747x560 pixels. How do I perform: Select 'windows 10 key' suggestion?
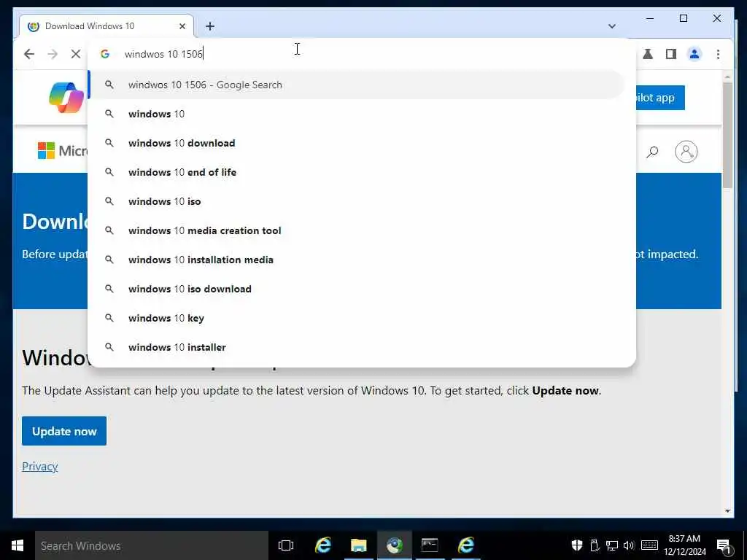(356, 318)
